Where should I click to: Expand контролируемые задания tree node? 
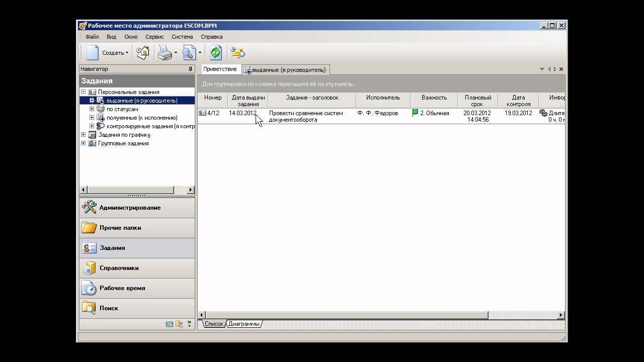[92, 126]
